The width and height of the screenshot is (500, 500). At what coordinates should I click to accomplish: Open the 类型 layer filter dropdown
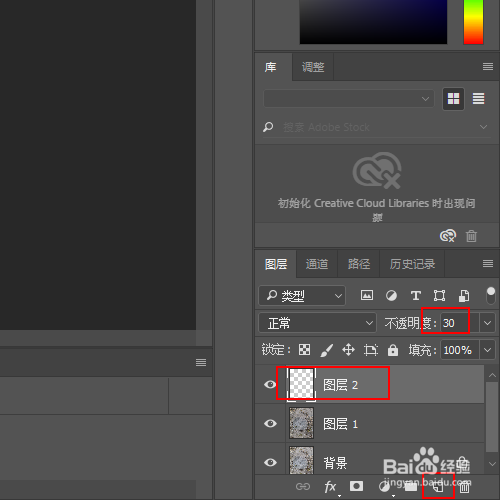pos(302,296)
